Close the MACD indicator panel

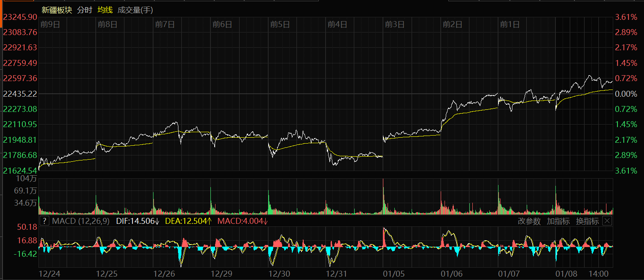point(607,221)
